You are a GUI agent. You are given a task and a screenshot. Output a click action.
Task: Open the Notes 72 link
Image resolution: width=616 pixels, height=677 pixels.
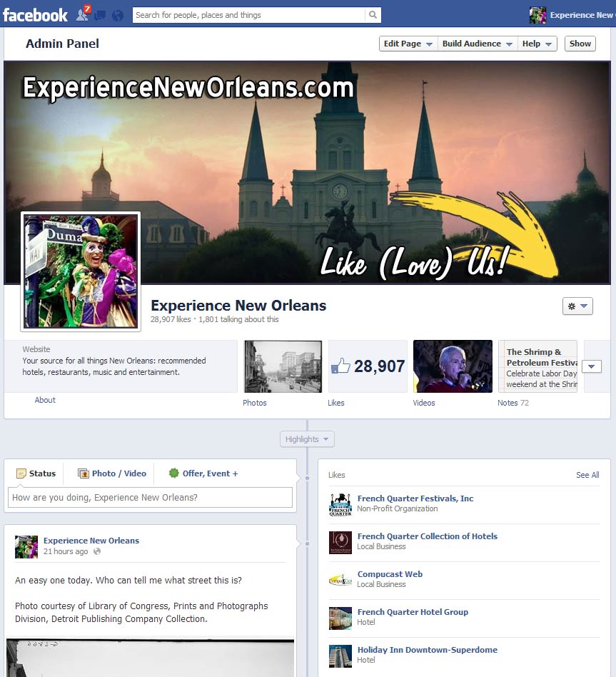[x=513, y=403]
